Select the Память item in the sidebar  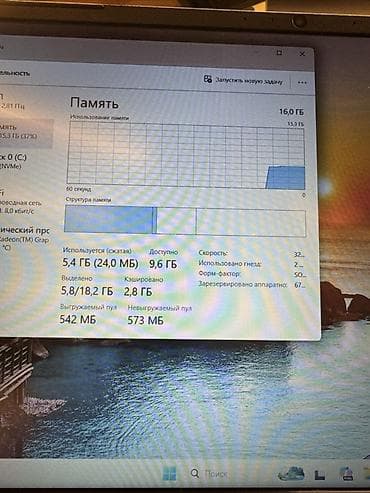26,132
